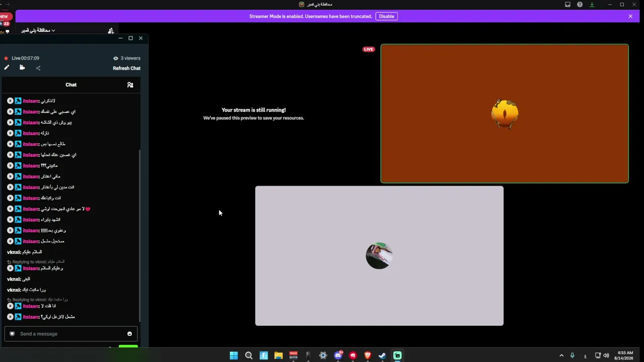The width and height of the screenshot is (644, 362).
Task: Click the download update icon in title bar
Action: (592, 5)
